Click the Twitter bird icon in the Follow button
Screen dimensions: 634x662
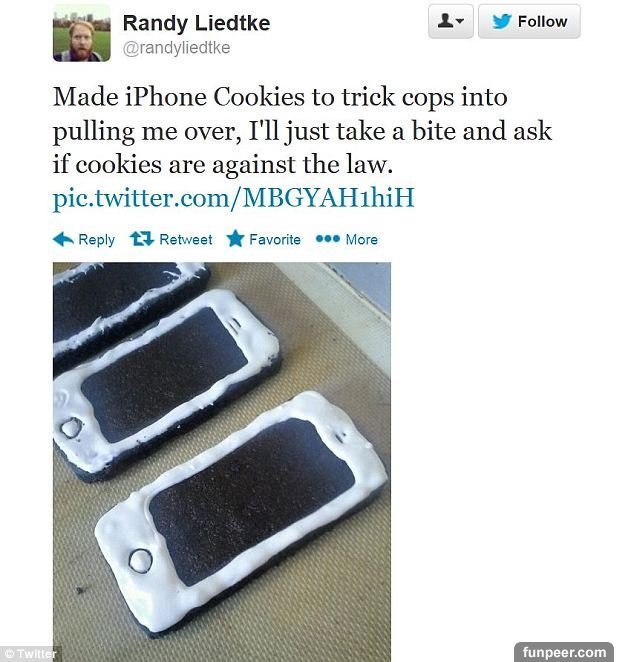click(x=502, y=21)
